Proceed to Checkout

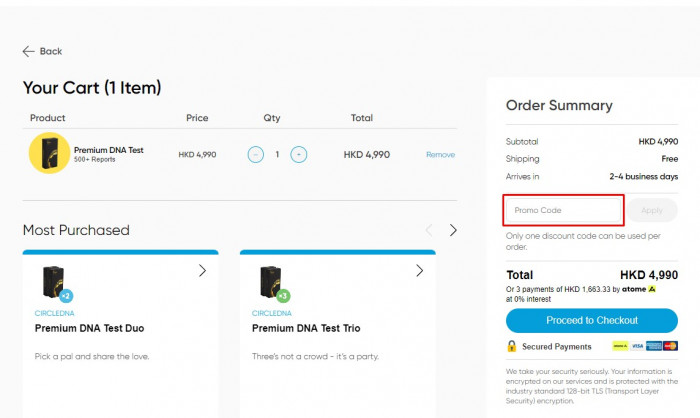click(592, 320)
